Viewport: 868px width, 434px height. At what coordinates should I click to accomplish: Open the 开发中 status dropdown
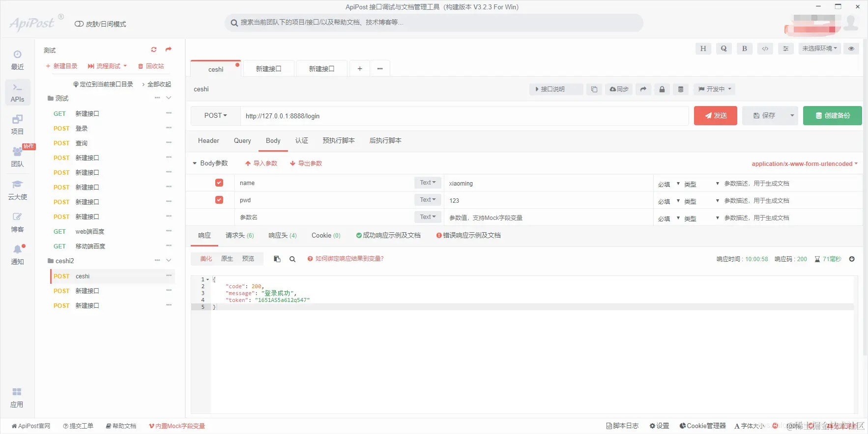pos(715,89)
